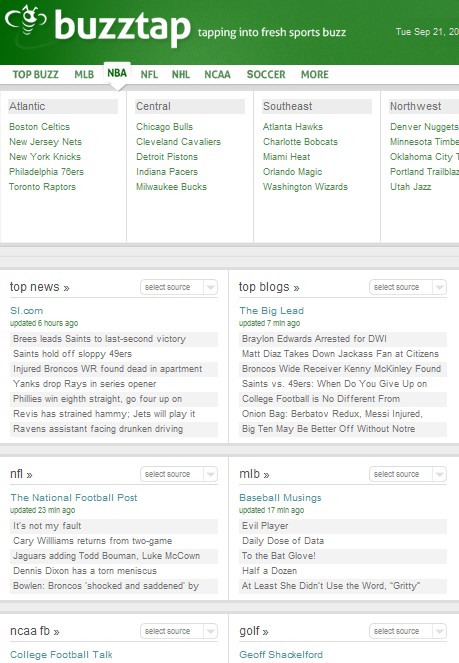This screenshot has width=459, height=663.
Task: Go to Charlotte Bobcats
Action: click(x=301, y=142)
